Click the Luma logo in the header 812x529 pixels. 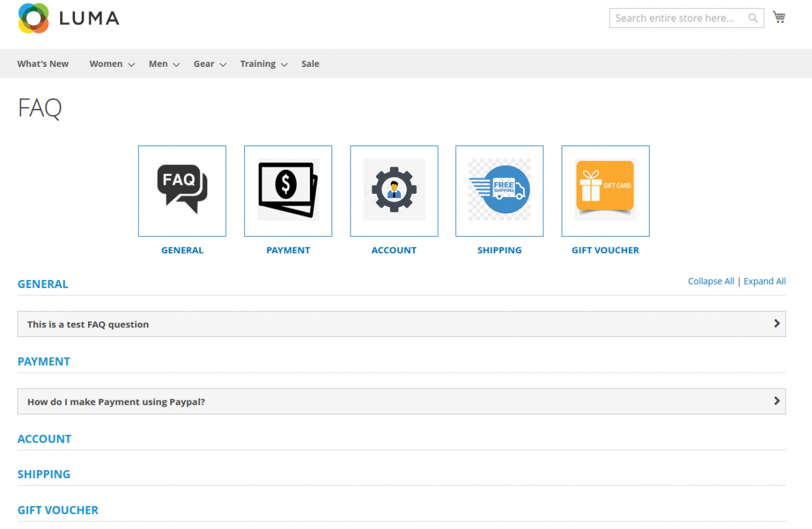pos(68,19)
